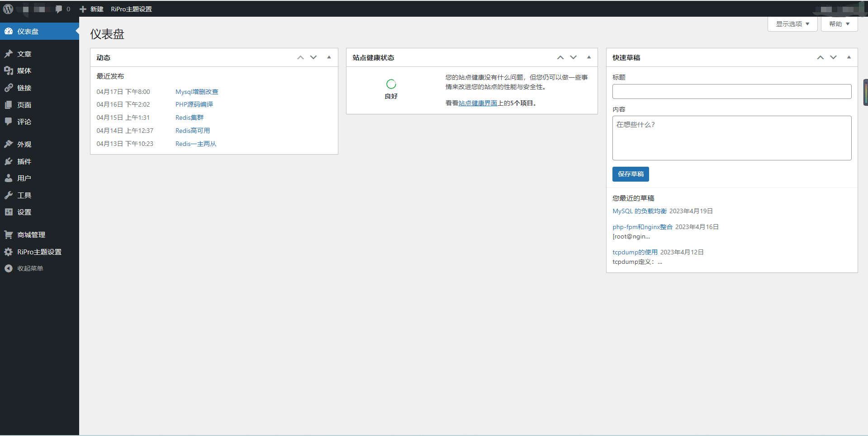Screen dimensions: 868x436
Task: Open the 帮助 dropdown
Action: click(840, 24)
